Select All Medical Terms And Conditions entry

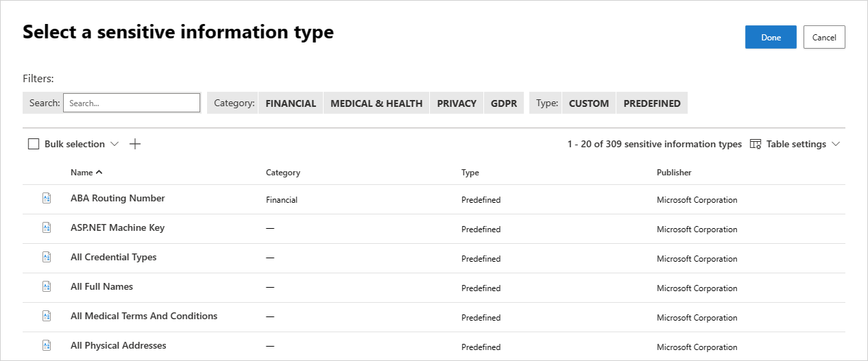pyautogui.click(x=144, y=316)
